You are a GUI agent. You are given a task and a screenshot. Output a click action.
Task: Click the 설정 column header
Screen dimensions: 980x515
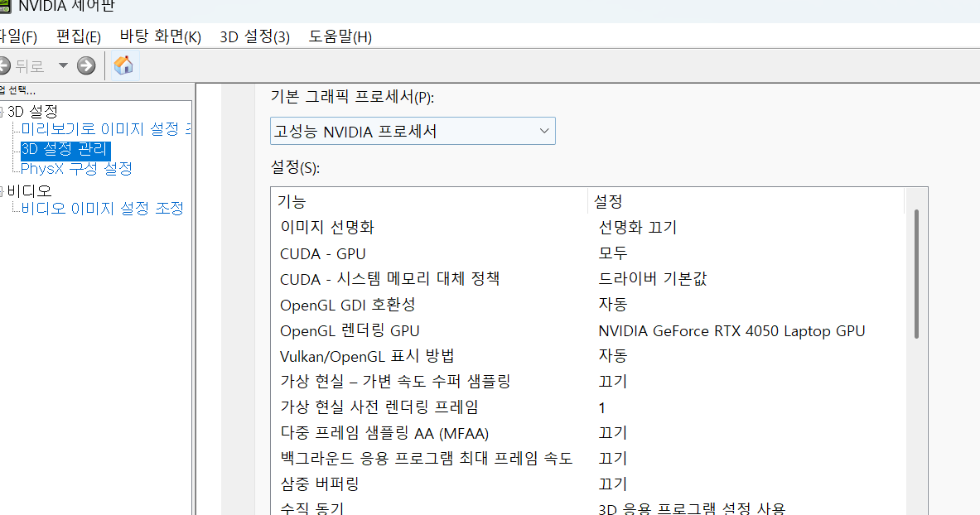(746, 201)
